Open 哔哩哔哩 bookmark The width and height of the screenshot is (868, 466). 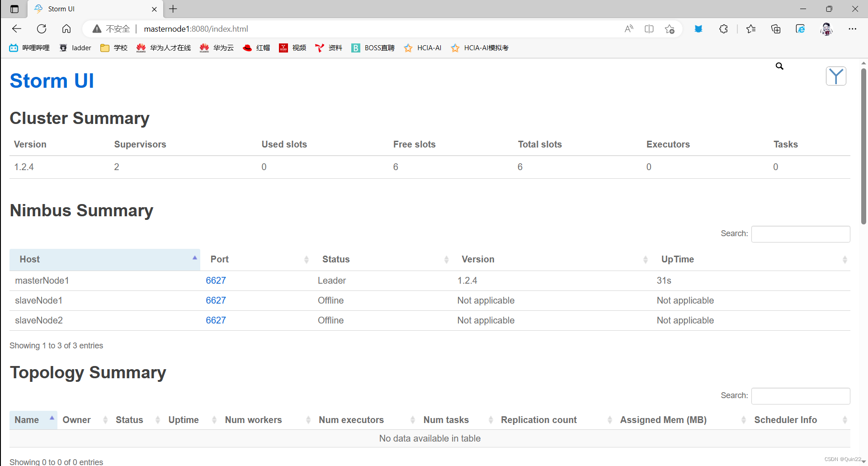29,48
